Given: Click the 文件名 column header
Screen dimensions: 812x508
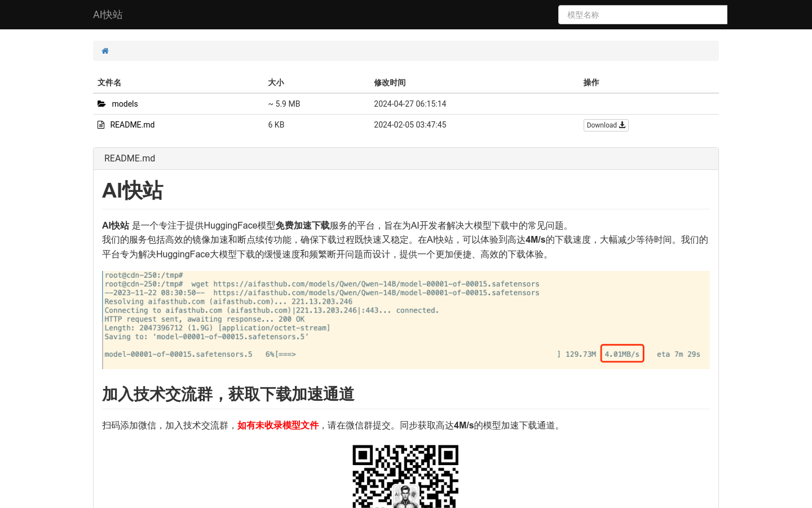Looking at the screenshot, I should pos(109,82).
